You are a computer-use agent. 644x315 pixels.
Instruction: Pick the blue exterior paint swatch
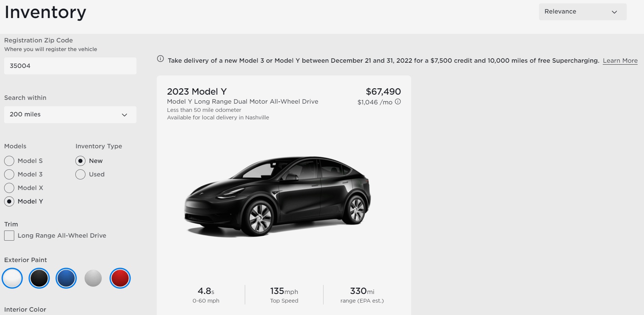tap(66, 278)
